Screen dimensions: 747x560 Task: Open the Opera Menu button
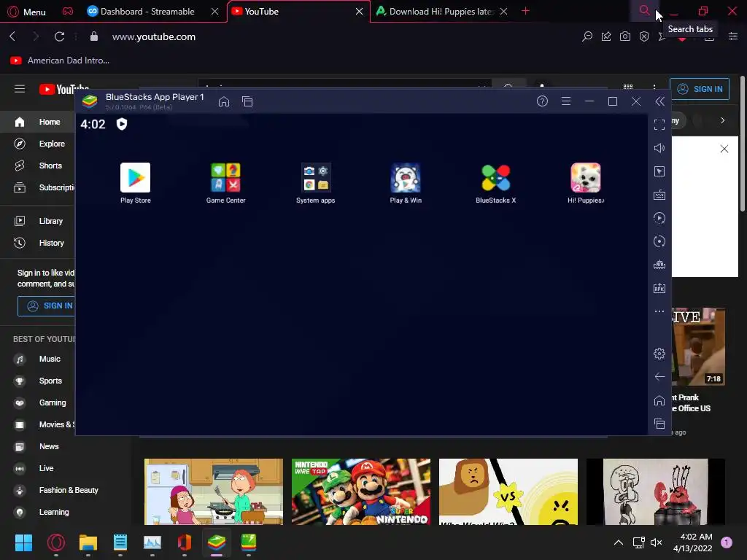(27, 12)
